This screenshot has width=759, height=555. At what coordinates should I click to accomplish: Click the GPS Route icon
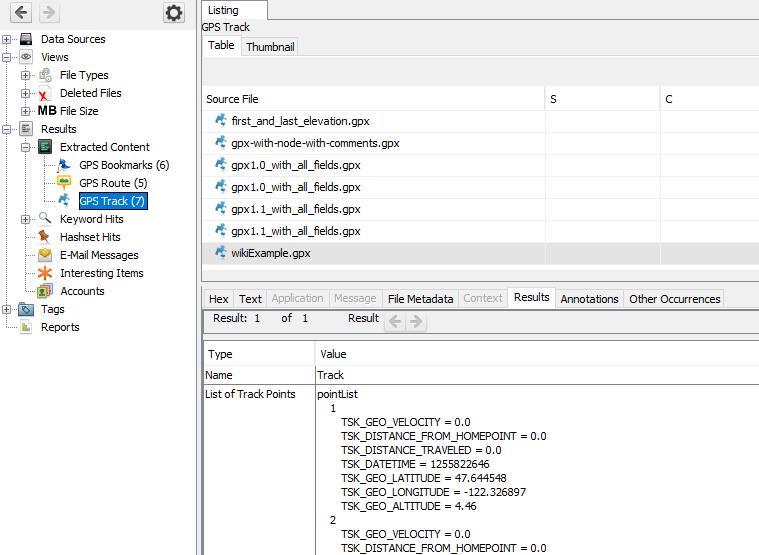pyautogui.click(x=64, y=183)
